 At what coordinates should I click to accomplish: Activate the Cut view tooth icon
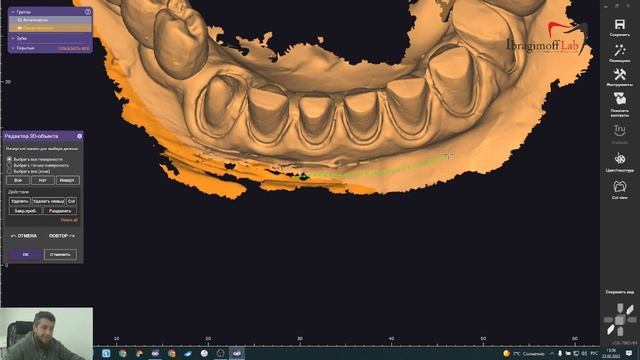[620, 187]
